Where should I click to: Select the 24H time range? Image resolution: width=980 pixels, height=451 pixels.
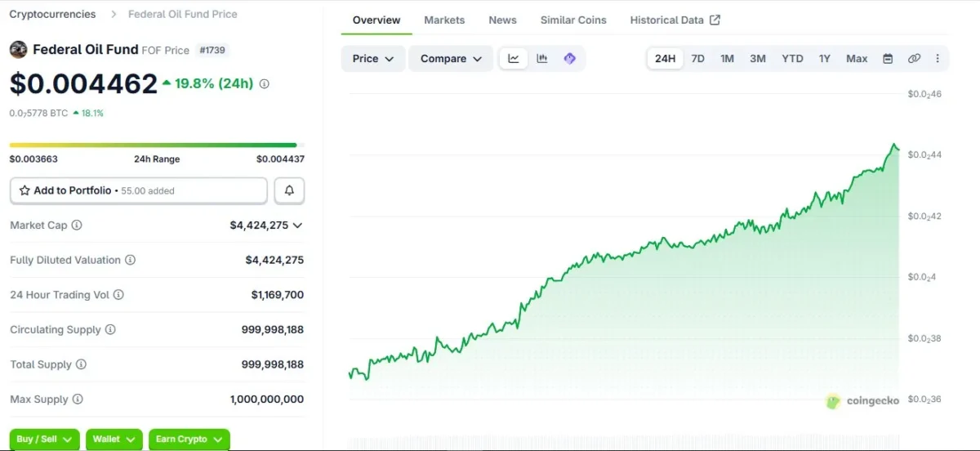click(666, 59)
